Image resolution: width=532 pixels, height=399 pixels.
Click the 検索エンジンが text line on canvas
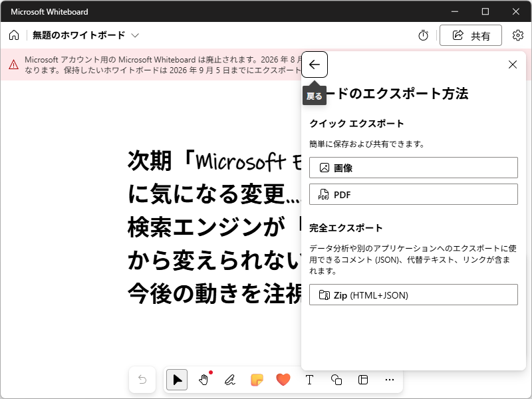click(x=213, y=227)
